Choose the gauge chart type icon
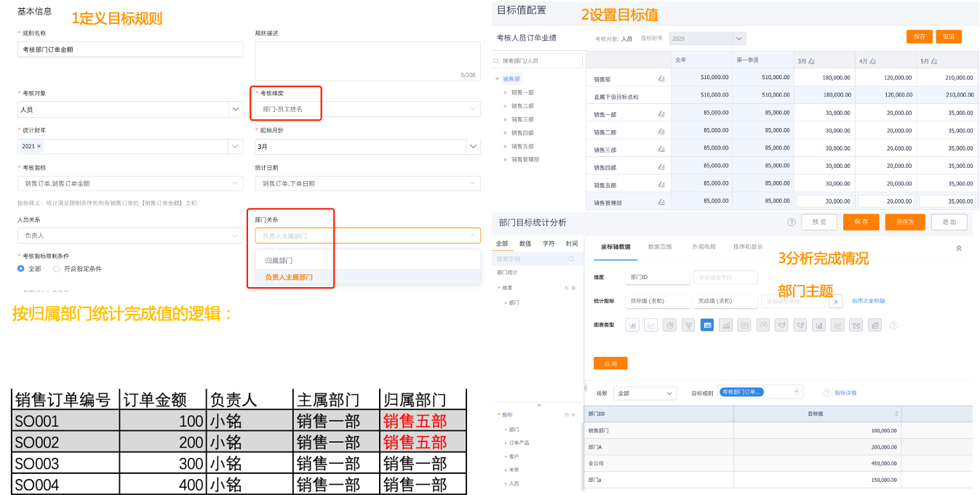Viewport: 980px width, 495px height. (x=762, y=325)
